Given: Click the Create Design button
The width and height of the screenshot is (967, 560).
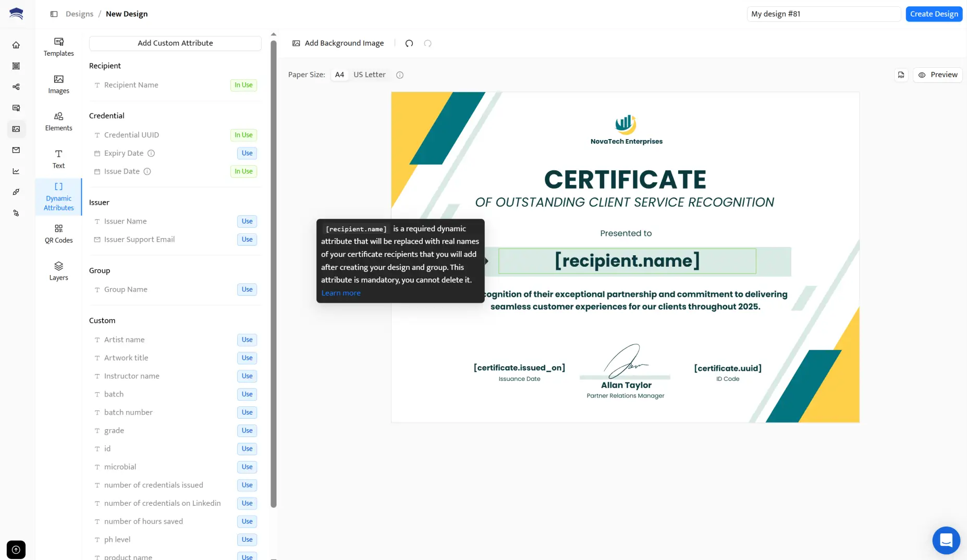Looking at the screenshot, I should [x=934, y=14].
